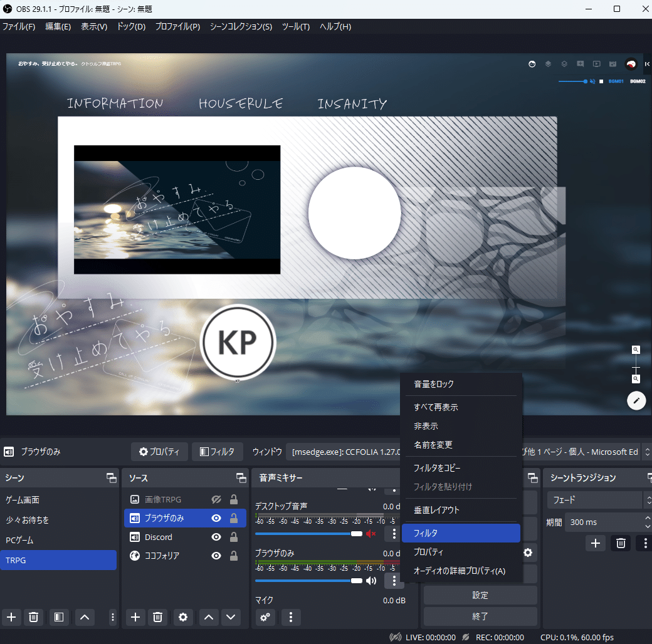Click フィルタ button in source toolbar
652x644 pixels.
(x=218, y=452)
